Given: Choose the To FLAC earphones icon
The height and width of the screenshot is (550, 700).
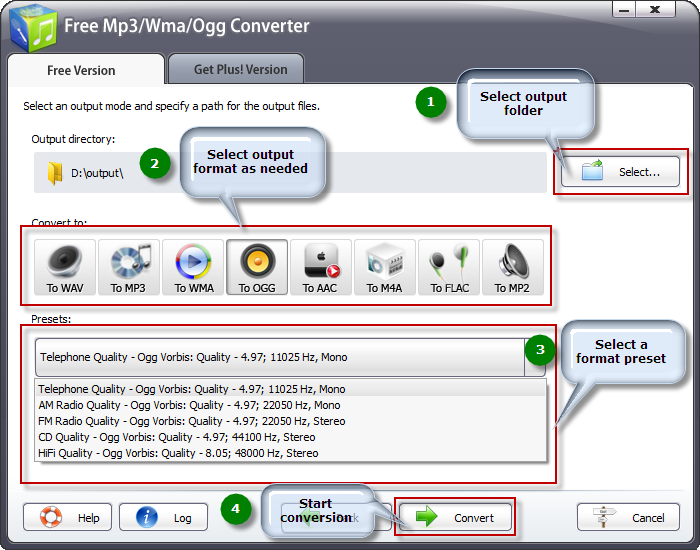Looking at the screenshot, I should click(449, 267).
